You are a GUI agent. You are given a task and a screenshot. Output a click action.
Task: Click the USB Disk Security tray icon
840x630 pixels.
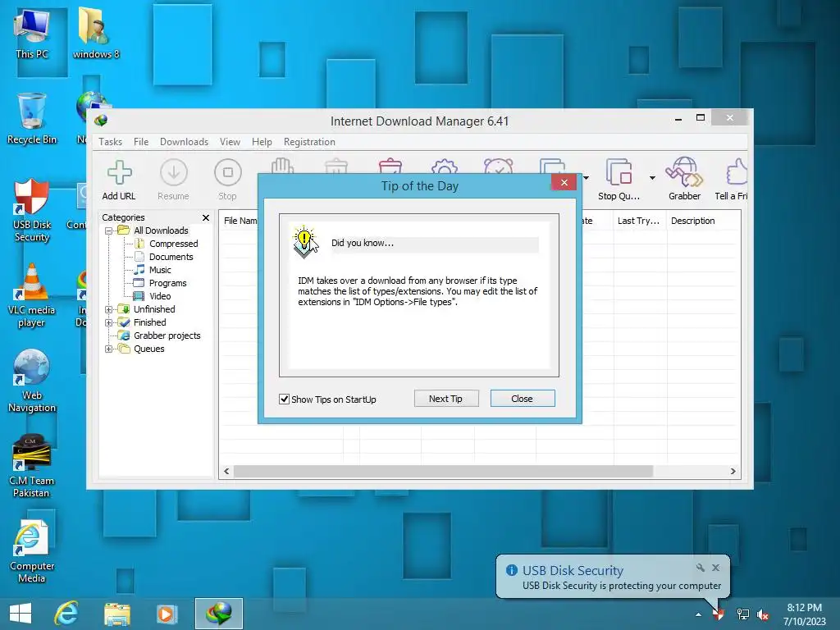click(x=719, y=615)
